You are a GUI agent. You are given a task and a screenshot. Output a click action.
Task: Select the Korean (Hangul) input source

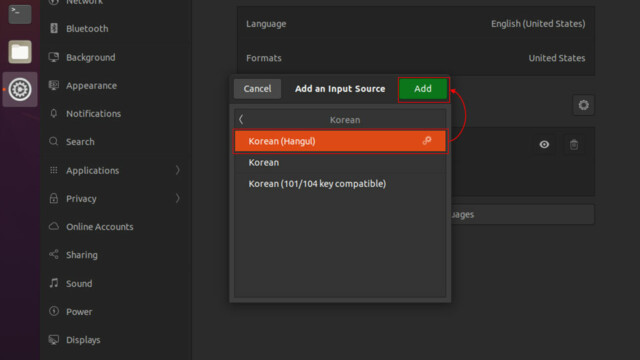click(340, 141)
